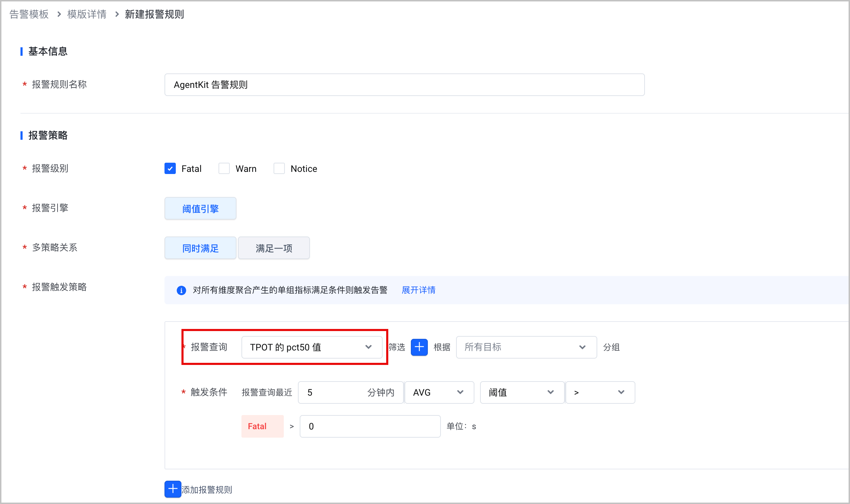
Task: Open the greater-than operator dropdown
Action: coord(600,392)
